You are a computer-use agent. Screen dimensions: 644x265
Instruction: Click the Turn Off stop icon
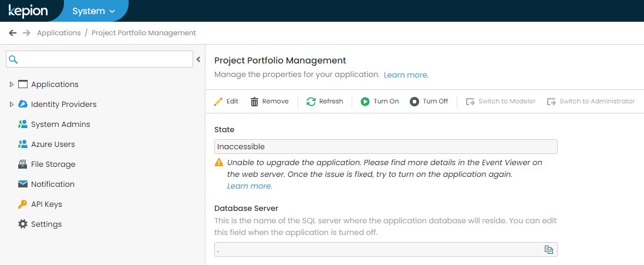click(x=414, y=102)
